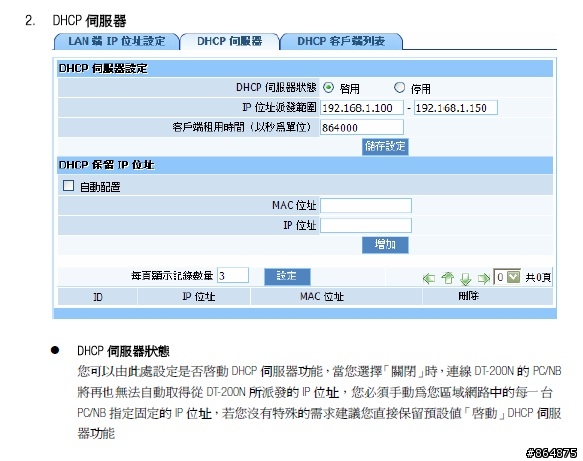Screen dimensions: 583x461
Task: Click the ID column header
Action: [97, 297]
